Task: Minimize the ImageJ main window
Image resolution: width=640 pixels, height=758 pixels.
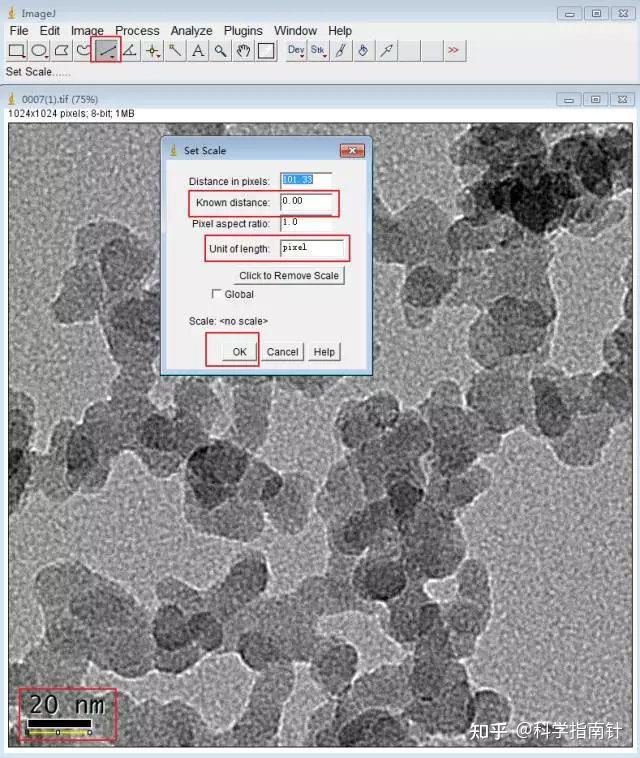Action: [569, 14]
